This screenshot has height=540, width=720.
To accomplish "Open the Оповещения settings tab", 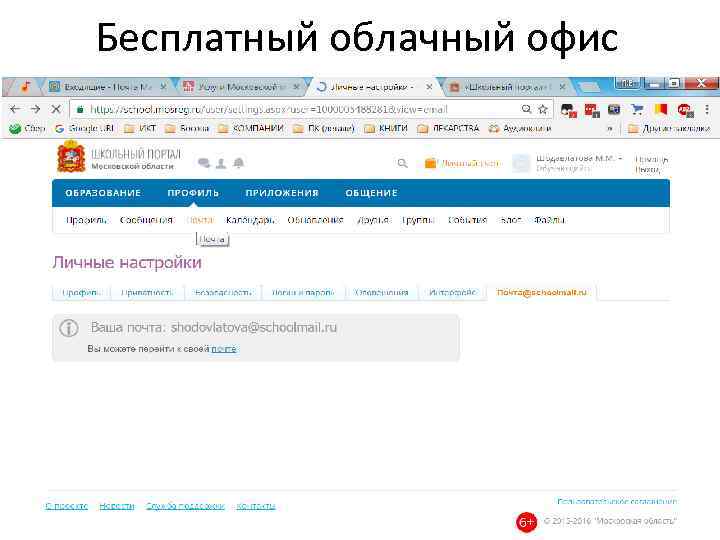I will point(382,292).
